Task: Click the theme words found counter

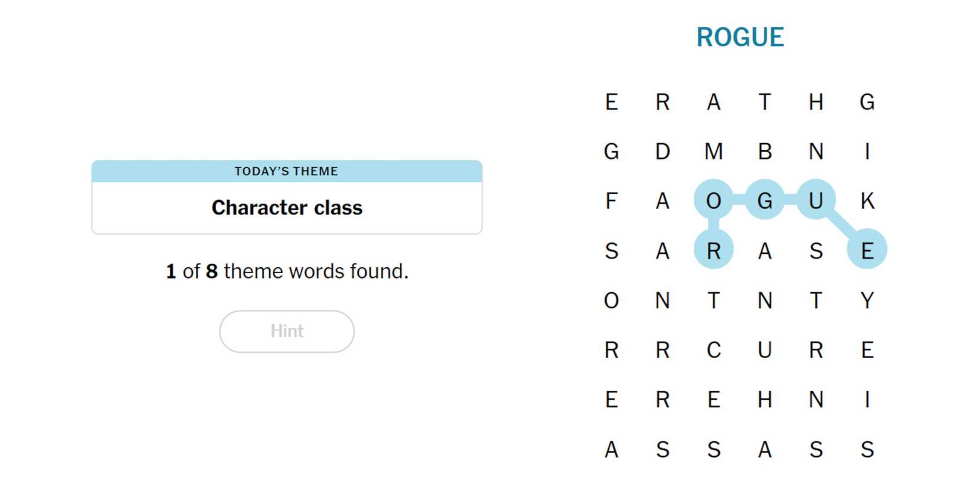Action: pos(287,271)
